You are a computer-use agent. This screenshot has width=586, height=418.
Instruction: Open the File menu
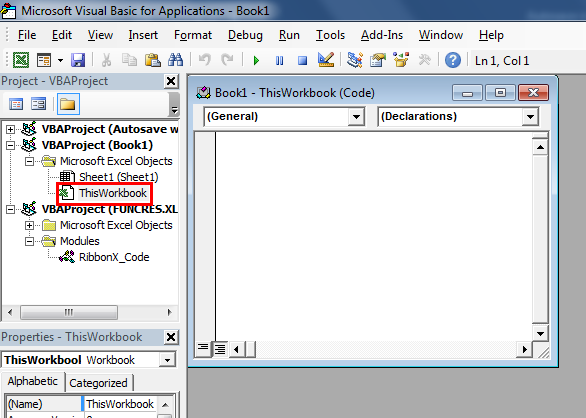pos(27,35)
